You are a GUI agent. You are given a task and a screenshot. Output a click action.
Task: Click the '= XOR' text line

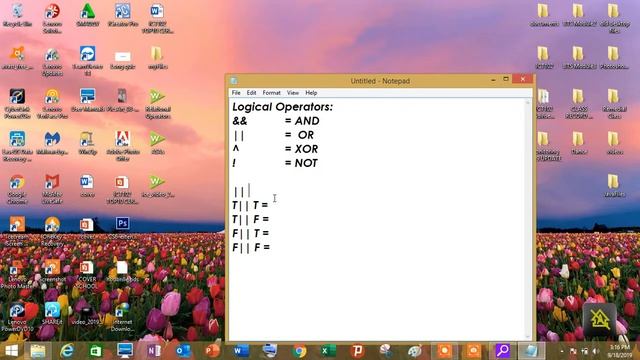301,149
